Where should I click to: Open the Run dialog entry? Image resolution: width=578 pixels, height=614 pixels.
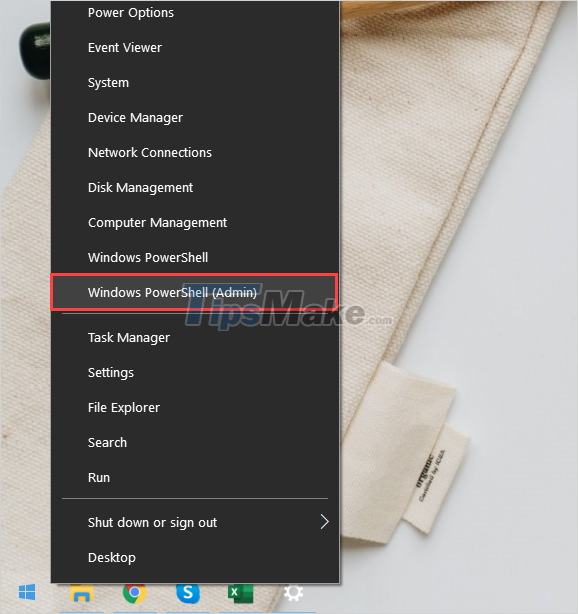195,477
